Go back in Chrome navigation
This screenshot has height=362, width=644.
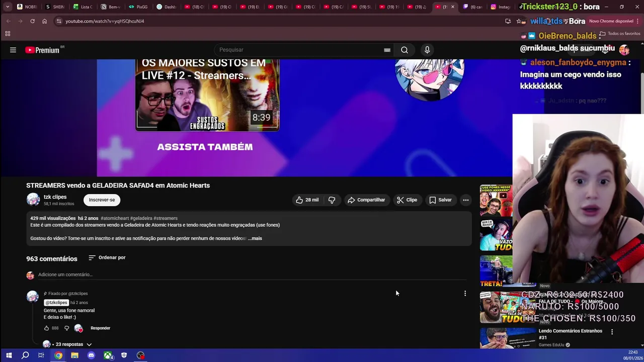[8, 21]
